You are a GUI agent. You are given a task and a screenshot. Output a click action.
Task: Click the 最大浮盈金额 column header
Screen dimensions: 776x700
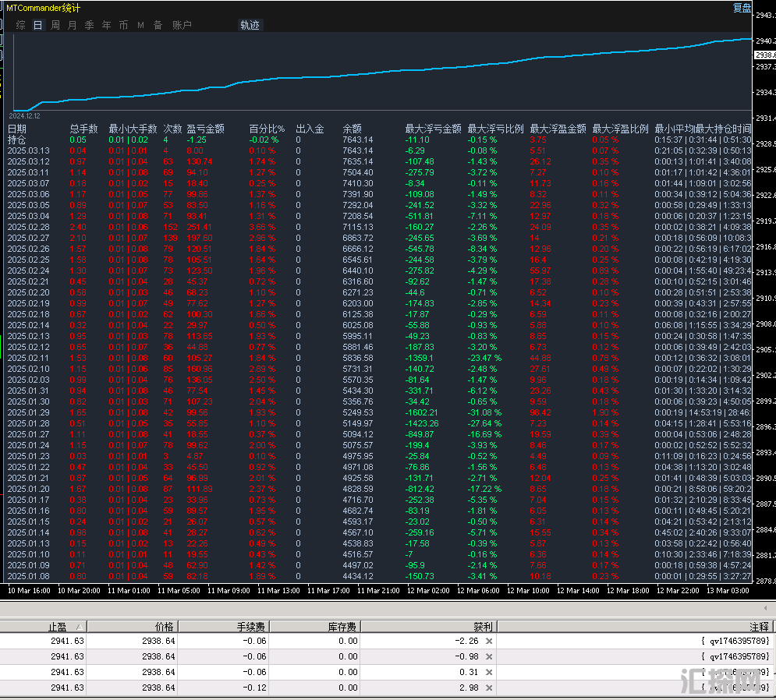click(558, 129)
